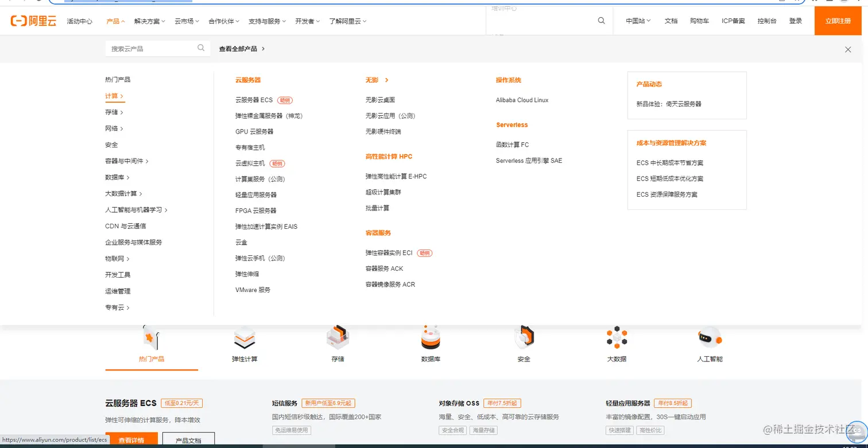The image size is (868, 448).
Task: Focus the 搜索云产品 search field
Action: 157,49
